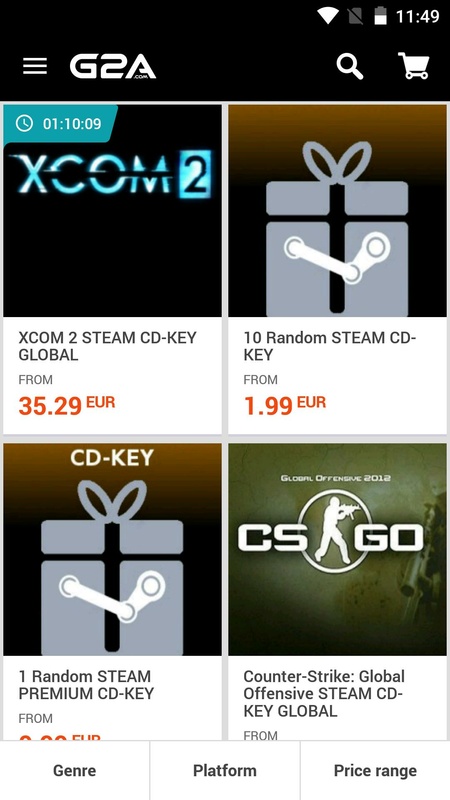The height and width of the screenshot is (800, 450).
Task: Open the hamburger navigation menu
Action: pos(35,66)
